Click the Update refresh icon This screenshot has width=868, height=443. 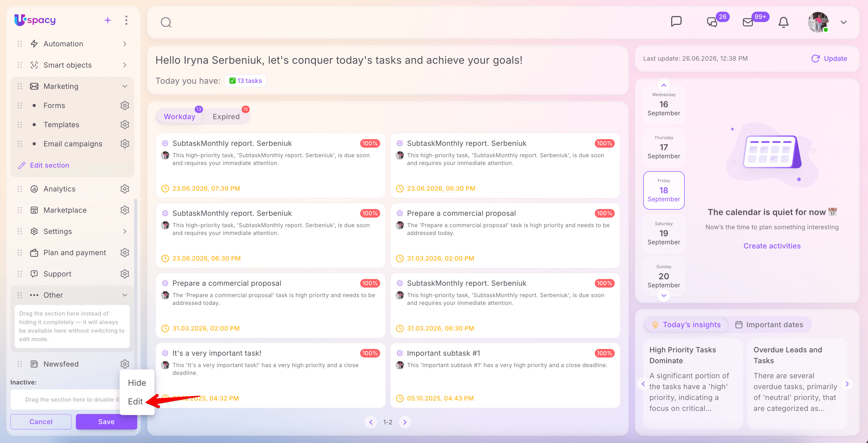point(815,59)
